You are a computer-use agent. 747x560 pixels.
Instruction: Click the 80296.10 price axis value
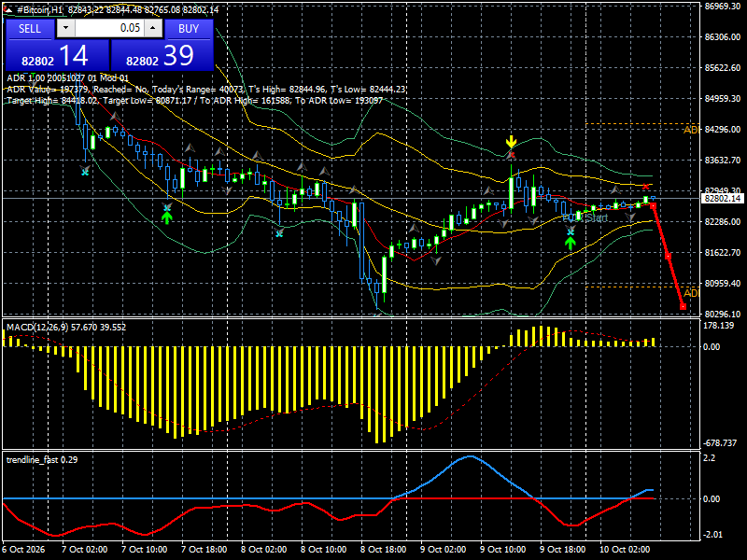pyautogui.click(x=722, y=315)
